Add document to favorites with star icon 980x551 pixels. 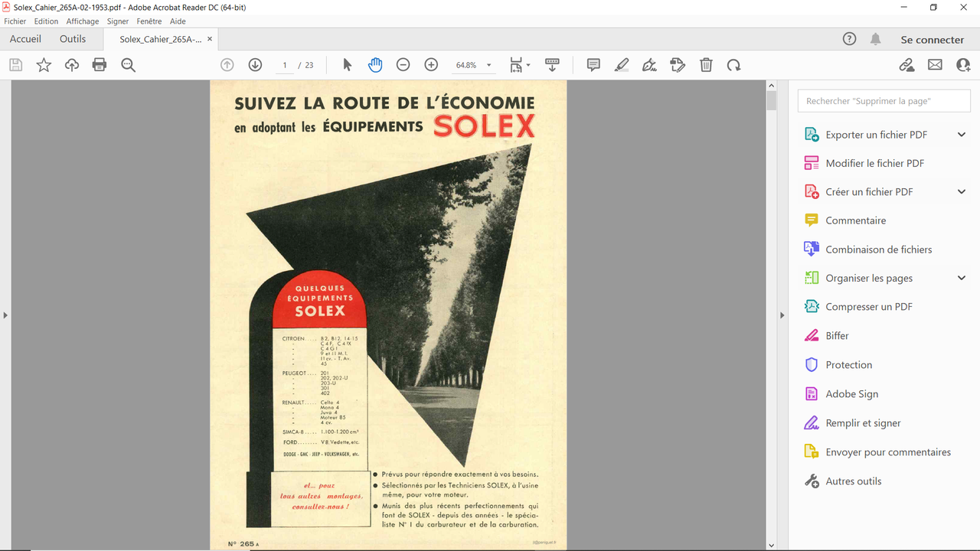[x=44, y=65]
